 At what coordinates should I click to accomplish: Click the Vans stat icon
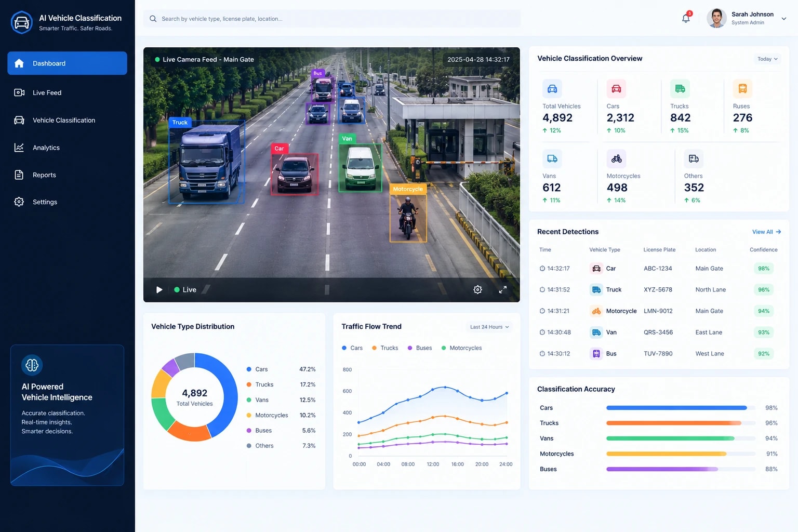pyautogui.click(x=552, y=158)
